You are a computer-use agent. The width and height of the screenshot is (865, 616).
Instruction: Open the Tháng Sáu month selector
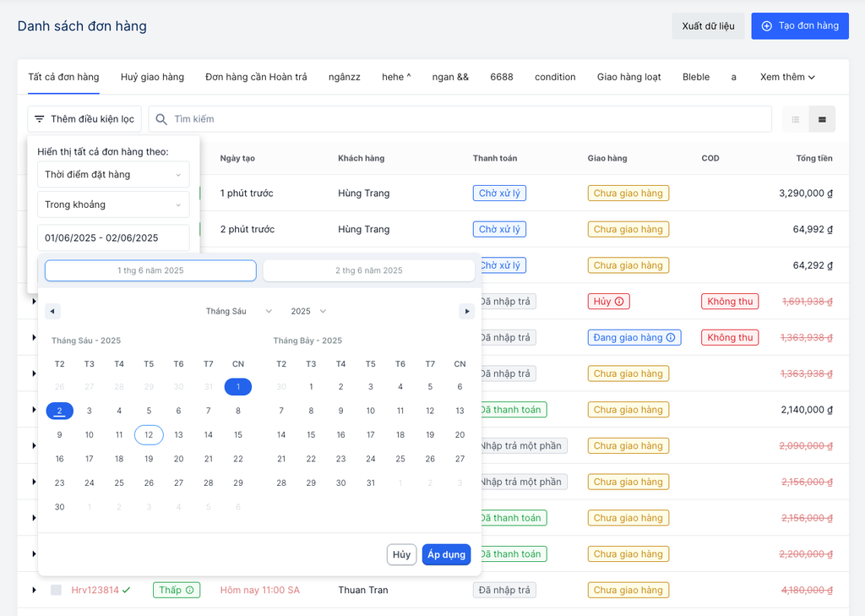pos(239,311)
